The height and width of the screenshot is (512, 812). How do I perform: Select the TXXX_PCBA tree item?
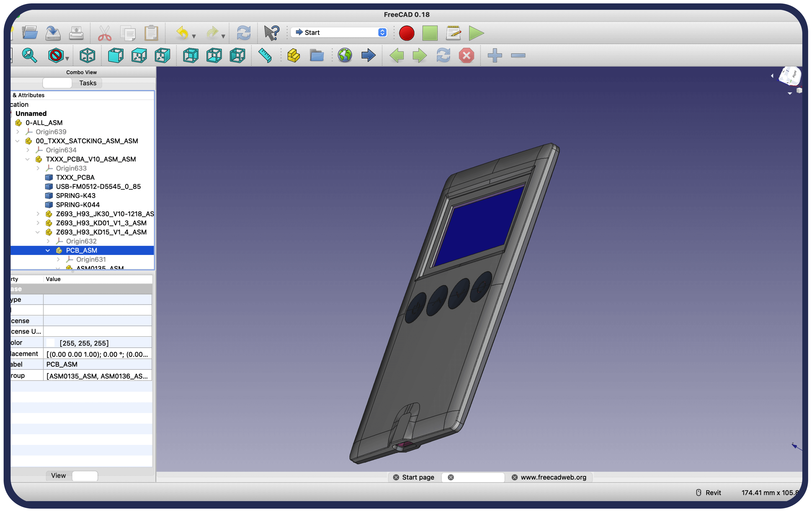click(x=75, y=177)
